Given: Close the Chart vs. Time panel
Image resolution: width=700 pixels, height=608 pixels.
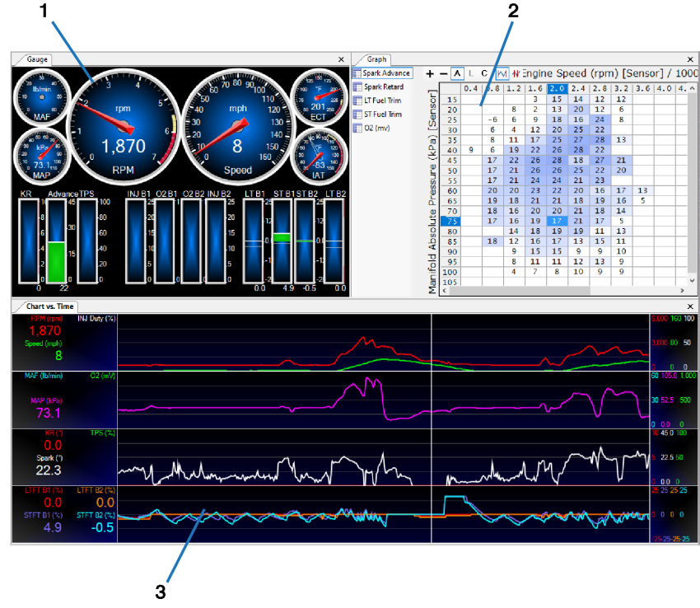Looking at the screenshot, I should point(690,306).
